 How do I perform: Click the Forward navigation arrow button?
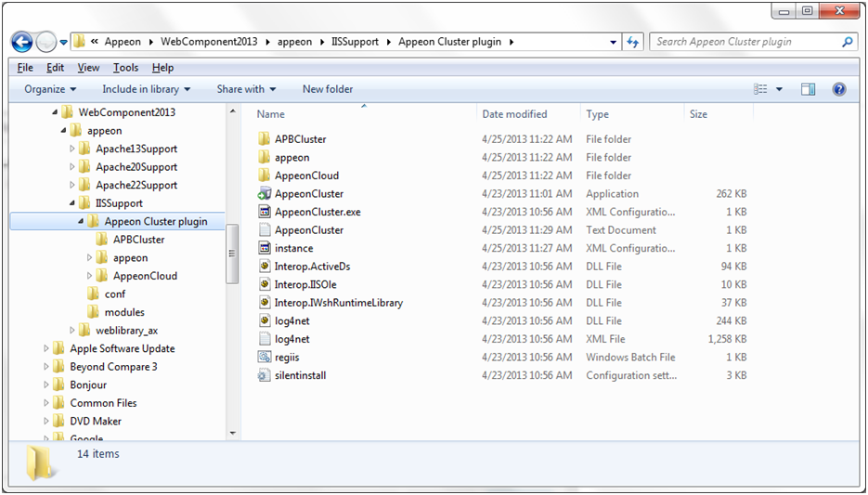(45, 42)
